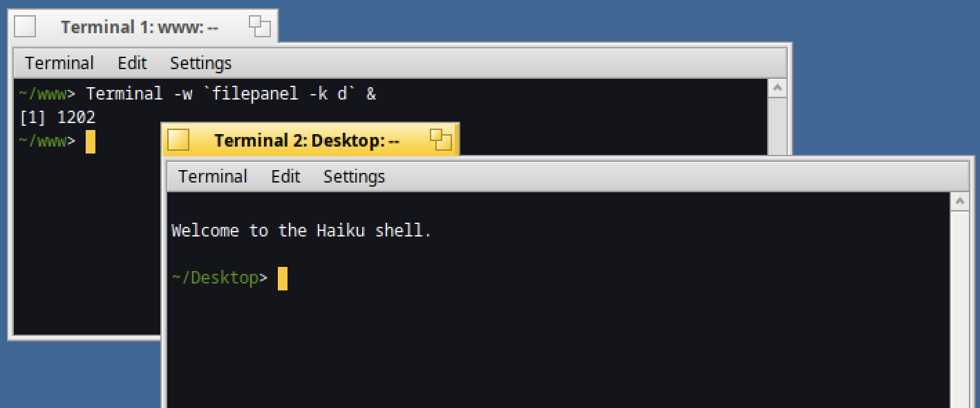Image resolution: width=980 pixels, height=408 pixels.
Task: Click the Welcome to the Haiku shell text
Action: 301,230
